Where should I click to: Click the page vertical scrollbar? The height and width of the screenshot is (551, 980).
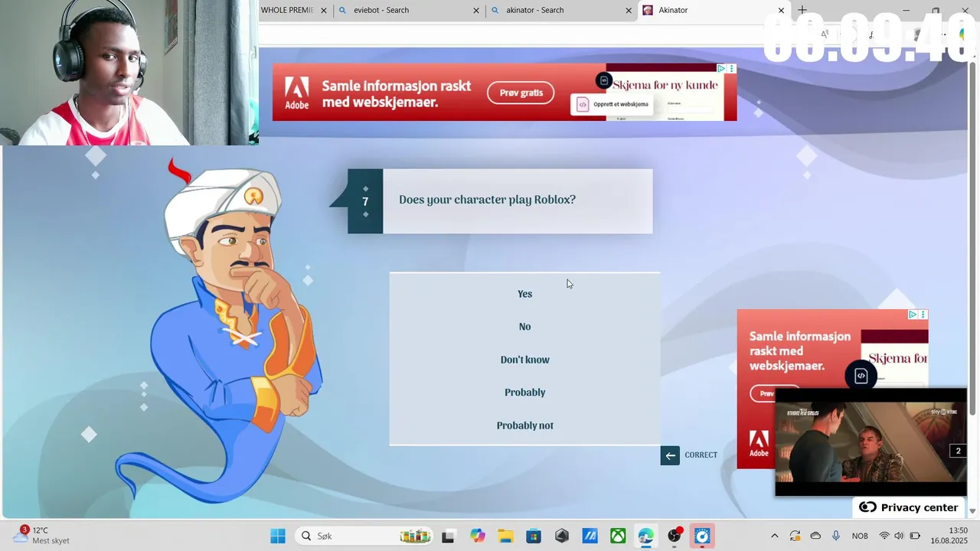pyautogui.click(x=973, y=239)
